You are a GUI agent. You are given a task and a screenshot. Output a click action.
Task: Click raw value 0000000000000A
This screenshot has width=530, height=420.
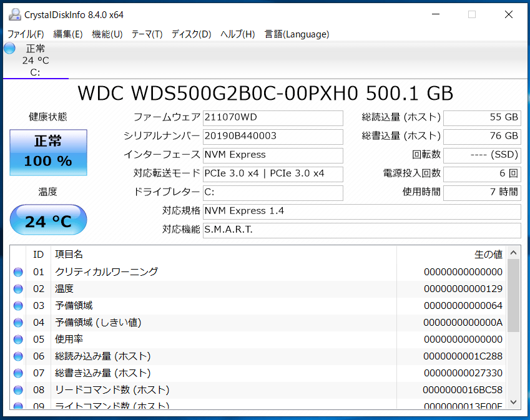coord(463,323)
